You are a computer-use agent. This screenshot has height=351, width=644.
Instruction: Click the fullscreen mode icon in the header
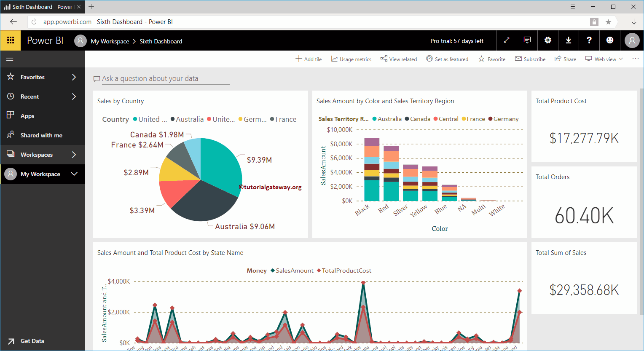click(506, 40)
